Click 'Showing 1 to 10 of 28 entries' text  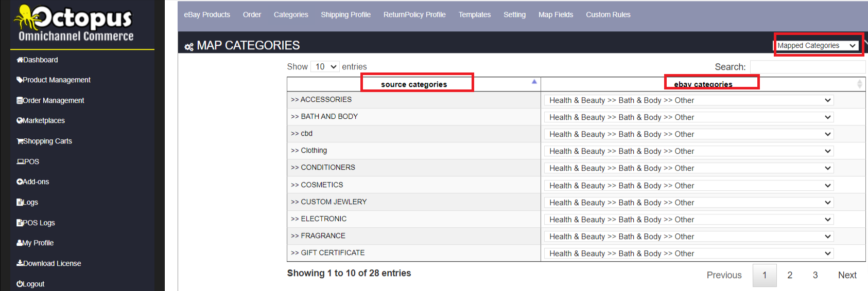tap(349, 273)
